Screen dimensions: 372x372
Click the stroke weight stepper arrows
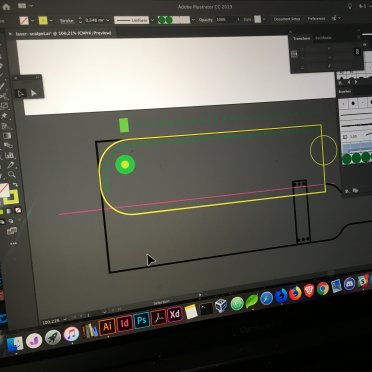tap(80, 20)
